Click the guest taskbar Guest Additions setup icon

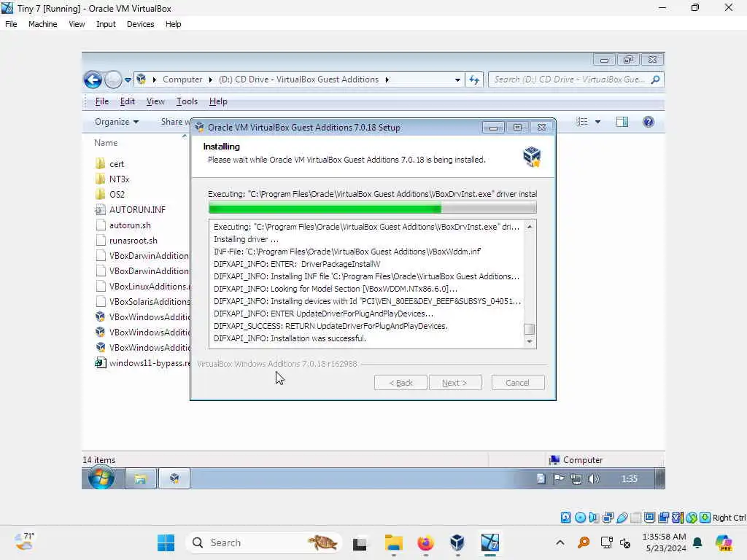pyautogui.click(x=174, y=478)
